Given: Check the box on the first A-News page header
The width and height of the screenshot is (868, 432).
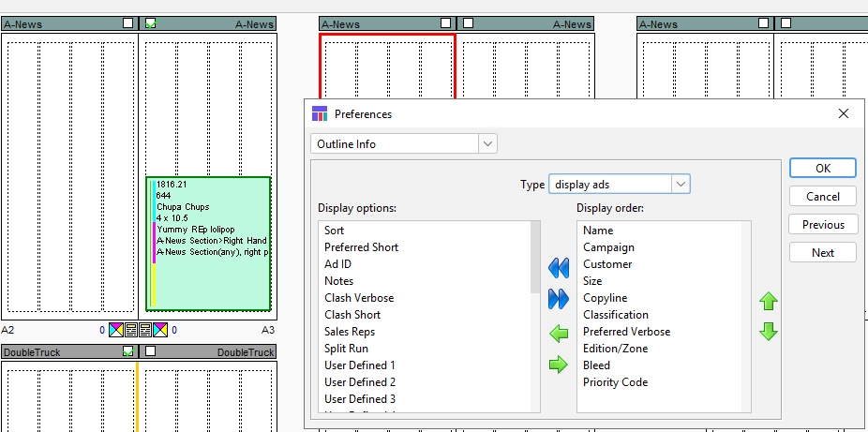Looking at the screenshot, I should click(x=127, y=23).
